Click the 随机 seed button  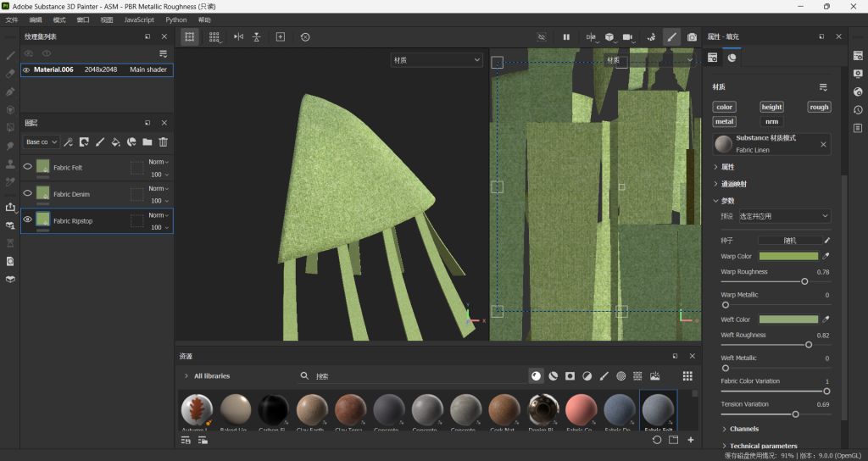(x=790, y=241)
